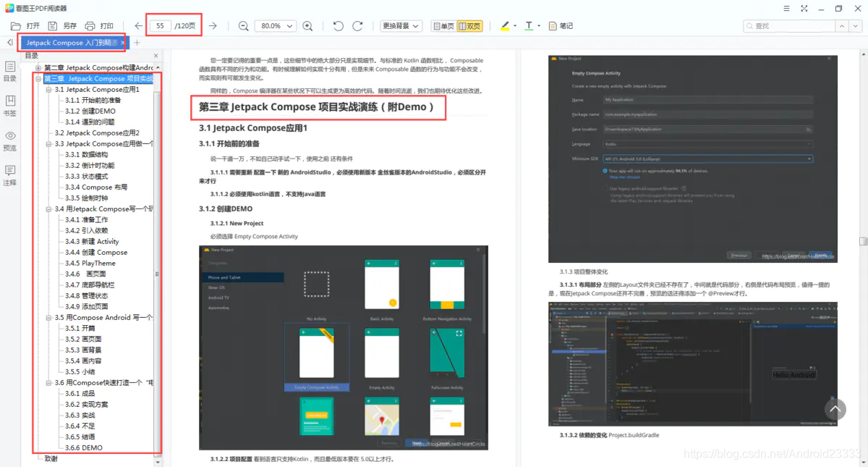The image size is (868, 467).
Task: Click the 查找 search input field
Action: [788, 26]
